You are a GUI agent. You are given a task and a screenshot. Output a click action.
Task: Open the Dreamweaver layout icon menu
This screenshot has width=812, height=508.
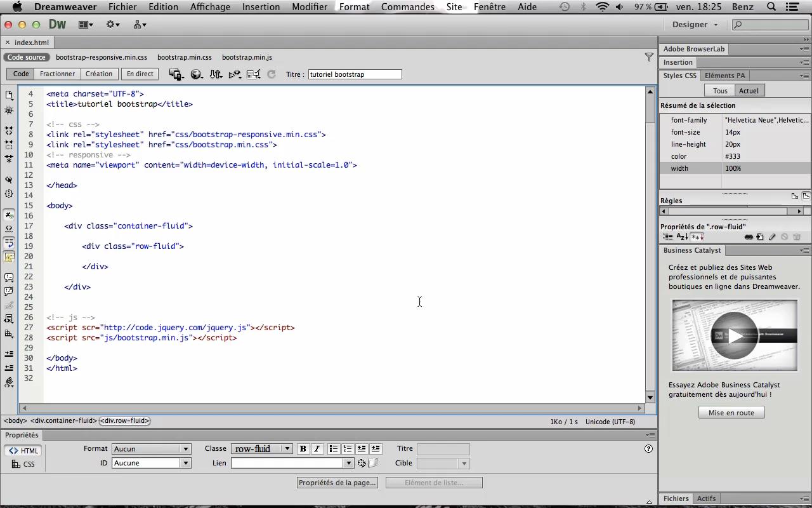tap(86, 25)
